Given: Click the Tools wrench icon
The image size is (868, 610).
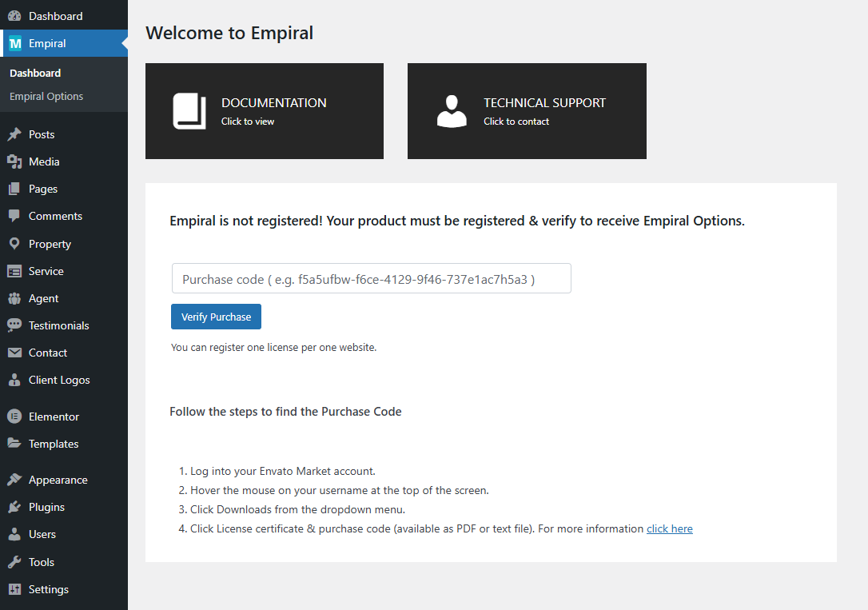Looking at the screenshot, I should [14, 562].
